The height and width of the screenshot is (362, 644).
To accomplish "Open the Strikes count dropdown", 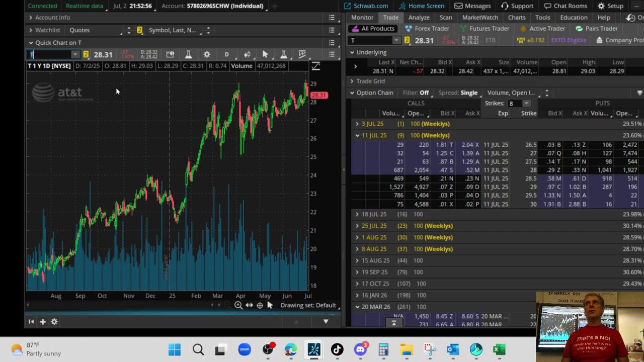I will pyautogui.click(x=526, y=104).
